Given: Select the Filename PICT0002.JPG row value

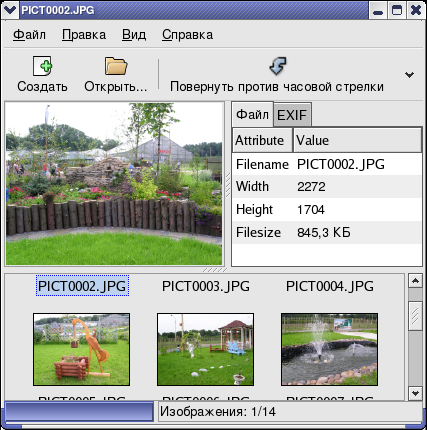Looking at the screenshot, I should (341, 164).
